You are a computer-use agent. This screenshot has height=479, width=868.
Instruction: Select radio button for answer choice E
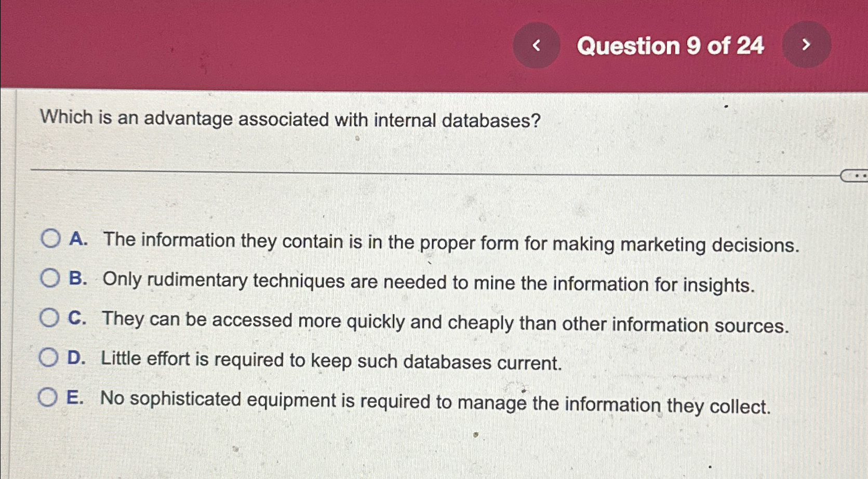point(50,398)
